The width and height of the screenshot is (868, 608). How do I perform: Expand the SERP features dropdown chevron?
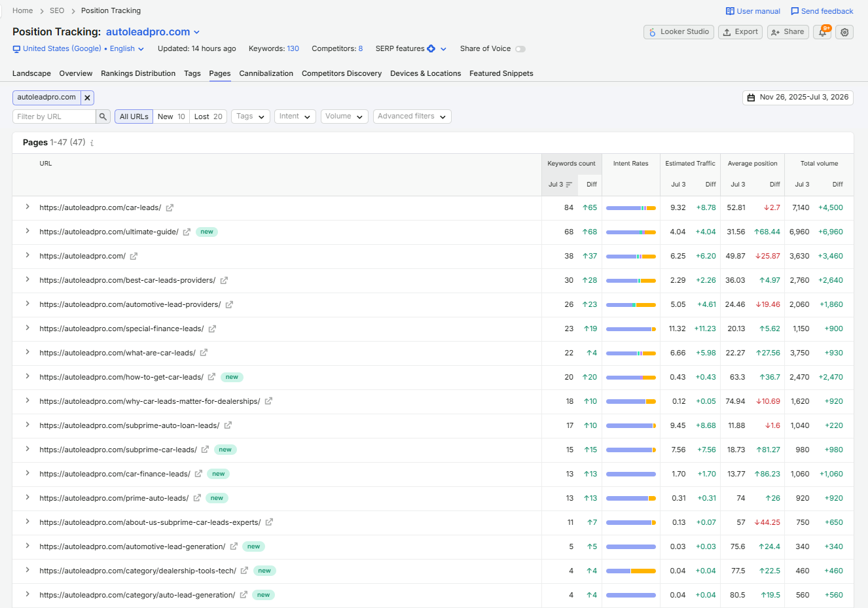[443, 49]
